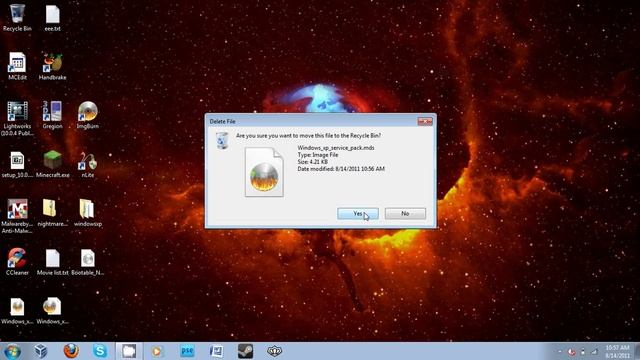Screen dimensions: 640x360
Task: Click the ImgBurn file thumbnail in the dialog
Action: (x=264, y=172)
